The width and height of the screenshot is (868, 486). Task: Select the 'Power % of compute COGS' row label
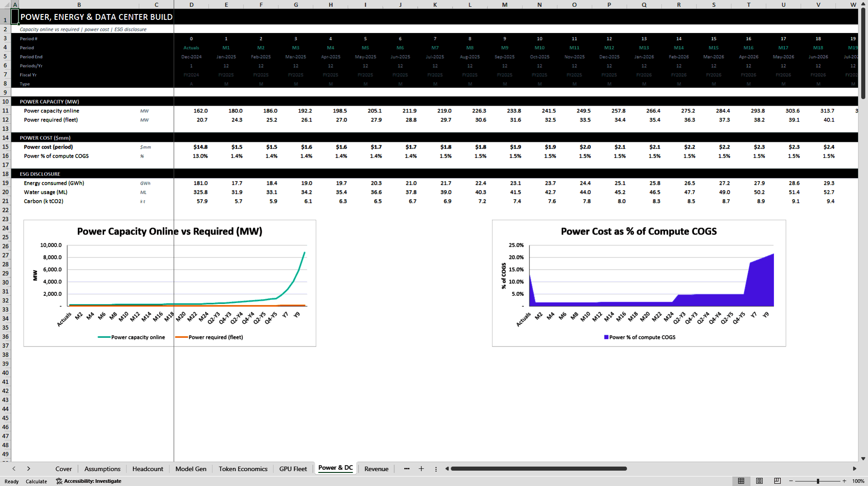pyautogui.click(x=56, y=156)
